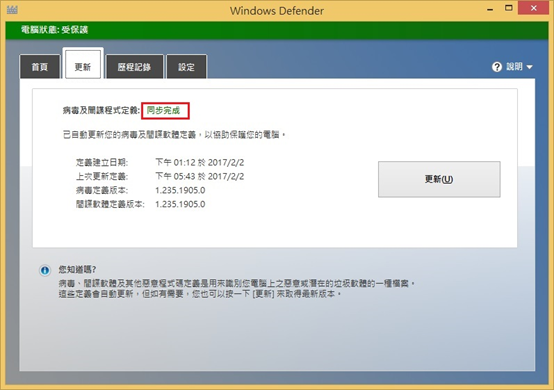Click definition date 下午 01:12 於 2017/2/2
Image resolution: width=554 pixels, height=390 pixels.
[x=200, y=162]
